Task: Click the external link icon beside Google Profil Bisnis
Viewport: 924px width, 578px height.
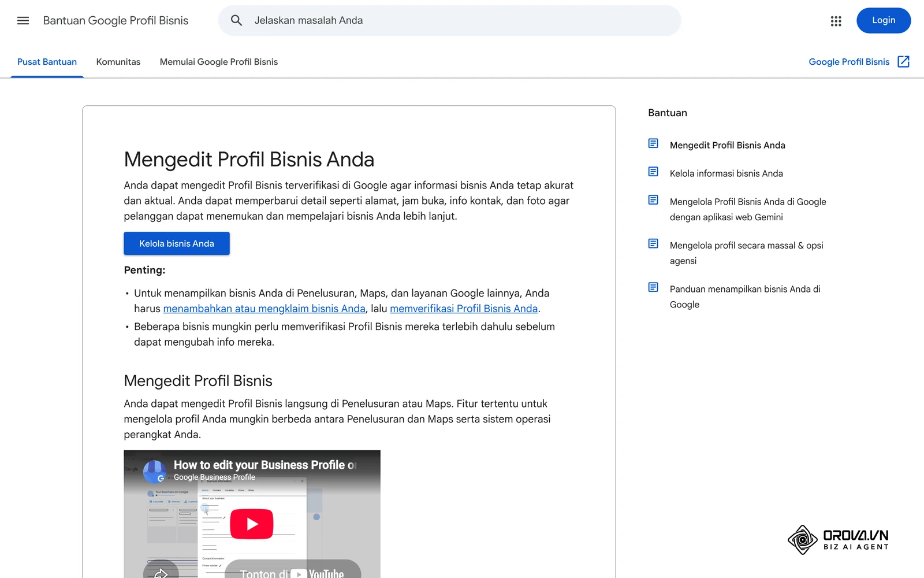Action: (x=904, y=62)
